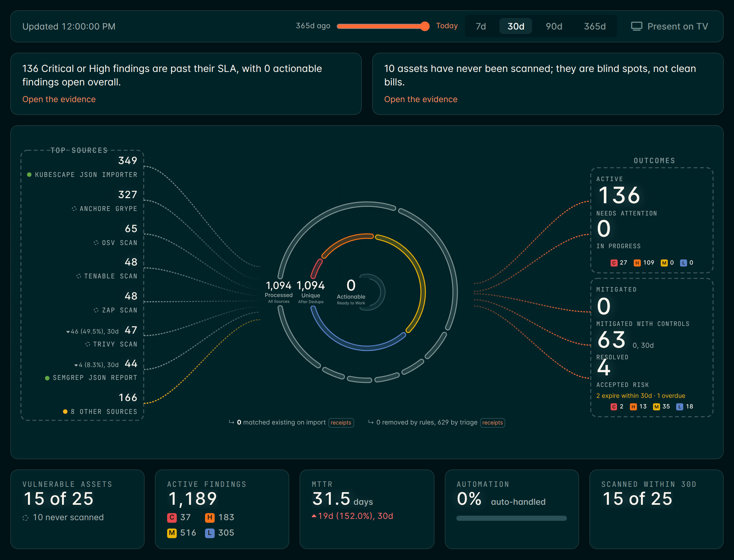
Task: Switch to the 90d time range
Action: tap(554, 26)
